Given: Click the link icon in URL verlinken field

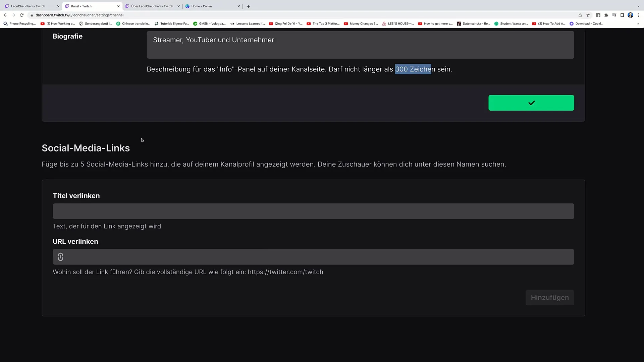Looking at the screenshot, I should [x=60, y=257].
